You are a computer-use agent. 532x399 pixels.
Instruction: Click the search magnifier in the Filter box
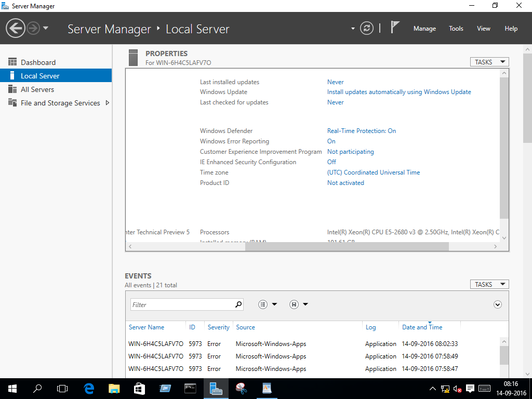238,304
